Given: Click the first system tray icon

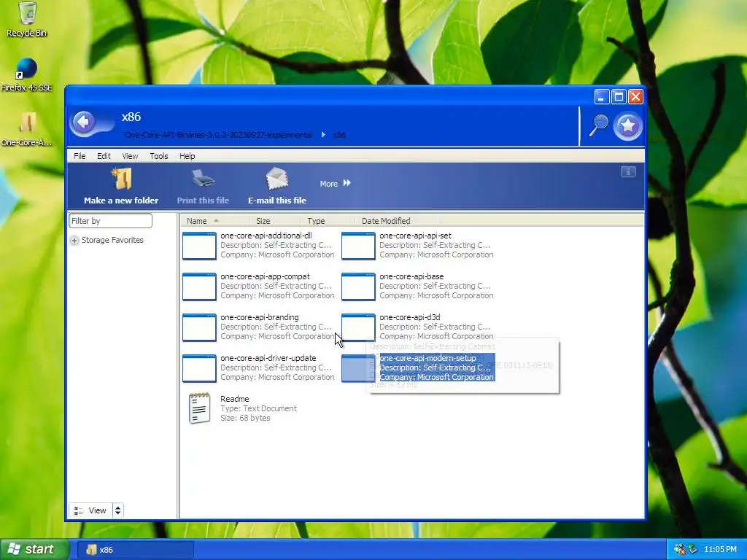Looking at the screenshot, I should (x=679, y=550).
